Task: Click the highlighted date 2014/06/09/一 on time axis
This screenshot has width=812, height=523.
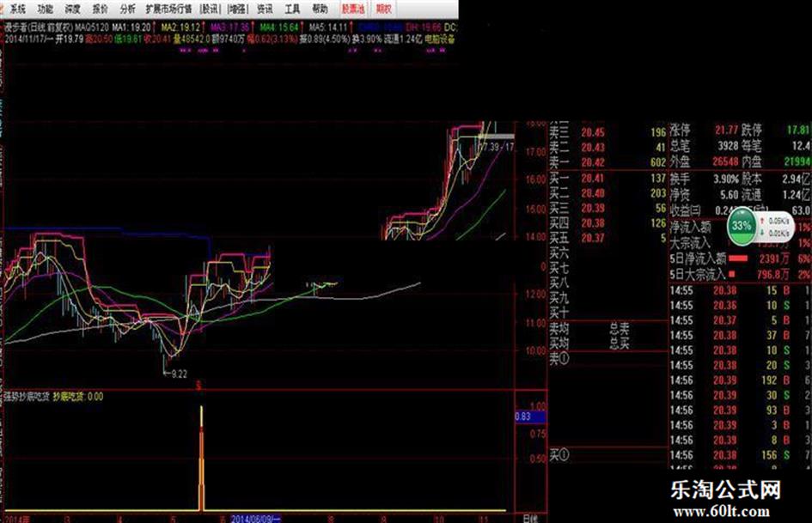Action: click(x=256, y=519)
